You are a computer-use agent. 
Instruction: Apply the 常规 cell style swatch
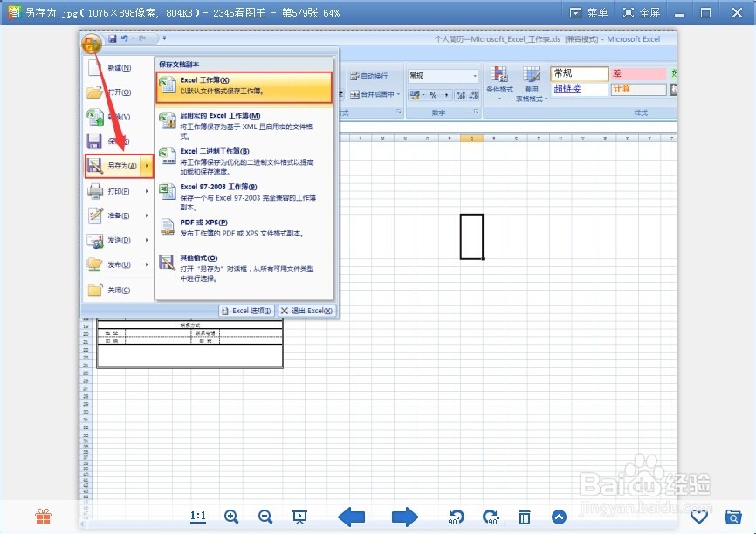[579, 74]
